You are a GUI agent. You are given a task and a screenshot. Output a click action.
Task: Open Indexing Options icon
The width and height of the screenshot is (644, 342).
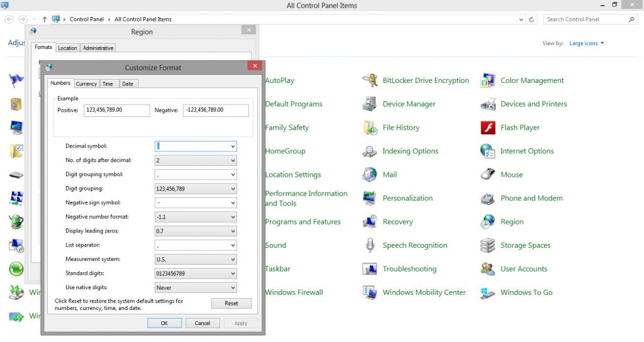point(370,151)
